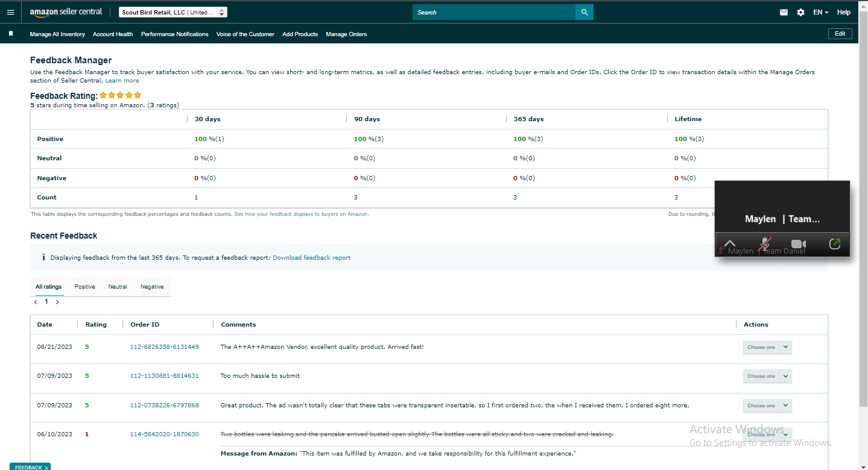Select the All ratings tab

coord(48,287)
